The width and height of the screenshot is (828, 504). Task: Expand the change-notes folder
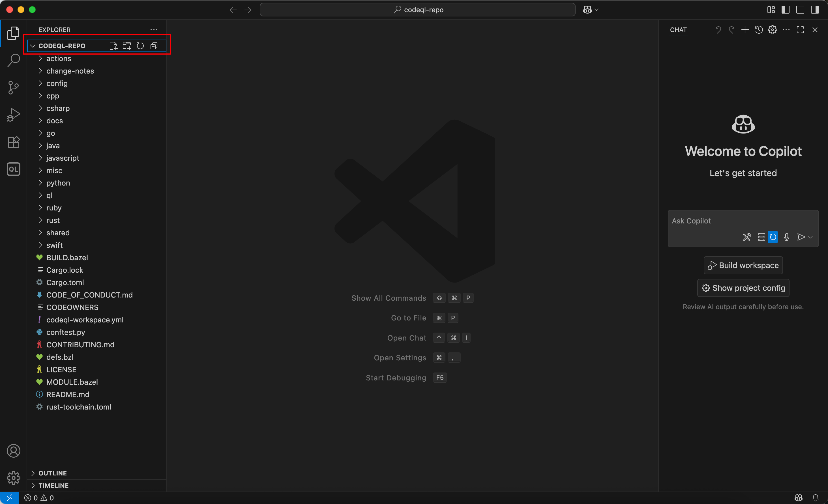pyautogui.click(x=96, y=71)
